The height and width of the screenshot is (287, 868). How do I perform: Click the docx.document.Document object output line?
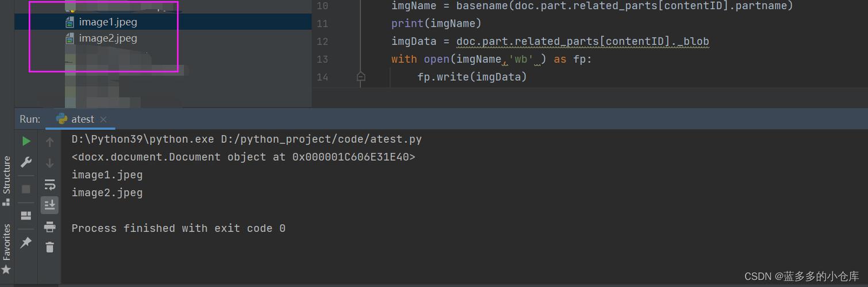point(243,157)
